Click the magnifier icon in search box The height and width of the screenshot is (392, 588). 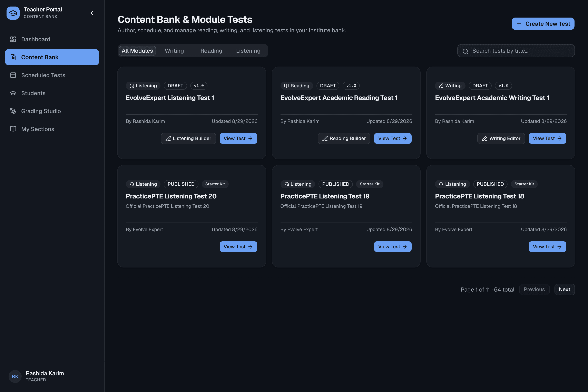pyautogui.click(x=465, y=51)
